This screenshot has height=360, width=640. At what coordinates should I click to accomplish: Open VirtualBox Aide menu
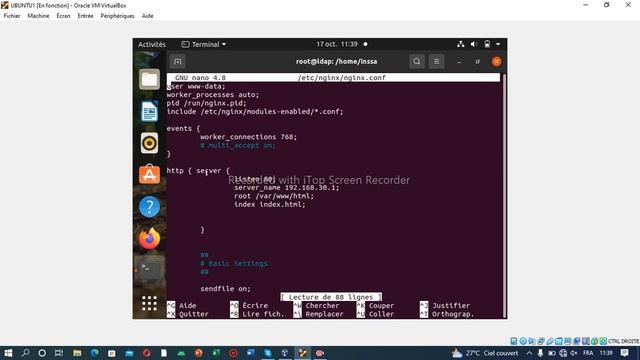tap(147, 16)
